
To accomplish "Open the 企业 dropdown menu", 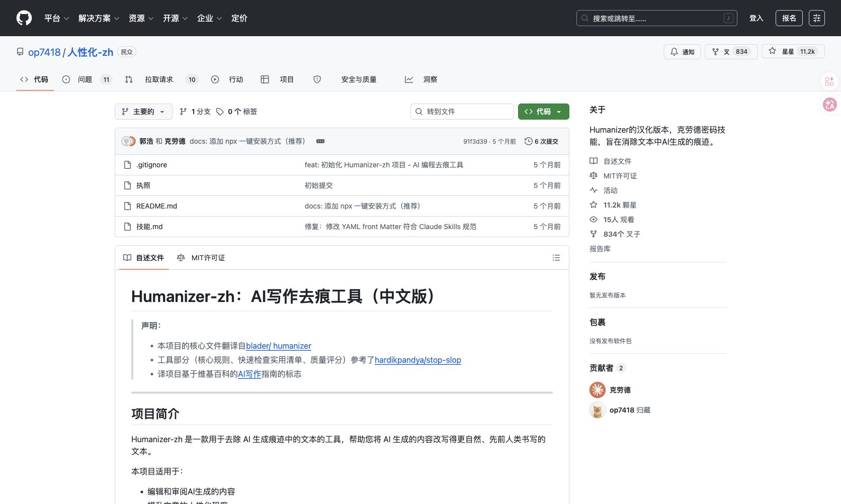I will tap(209, 18).
